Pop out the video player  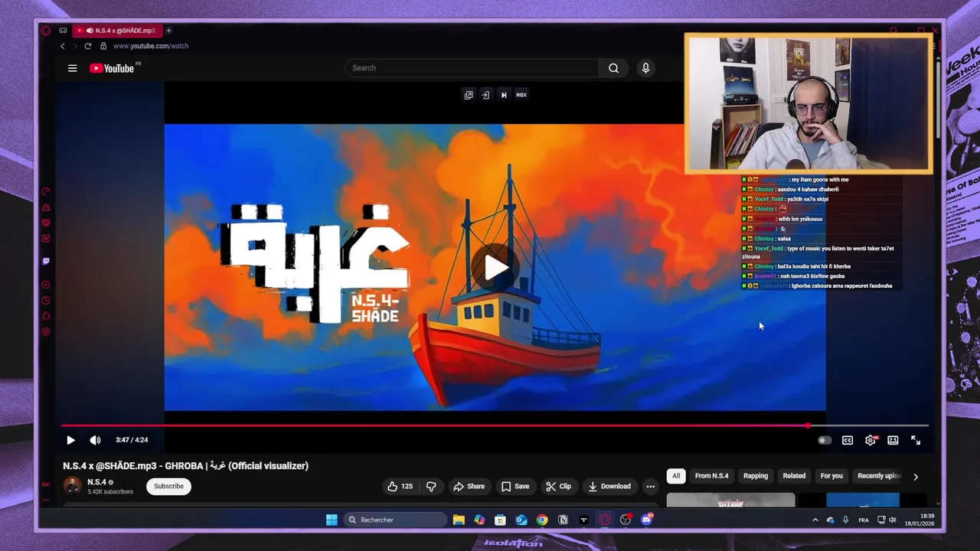coord(469,95)
